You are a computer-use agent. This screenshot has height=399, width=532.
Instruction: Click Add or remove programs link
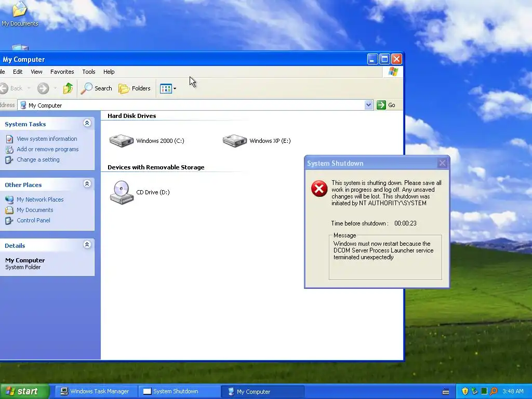47,149
